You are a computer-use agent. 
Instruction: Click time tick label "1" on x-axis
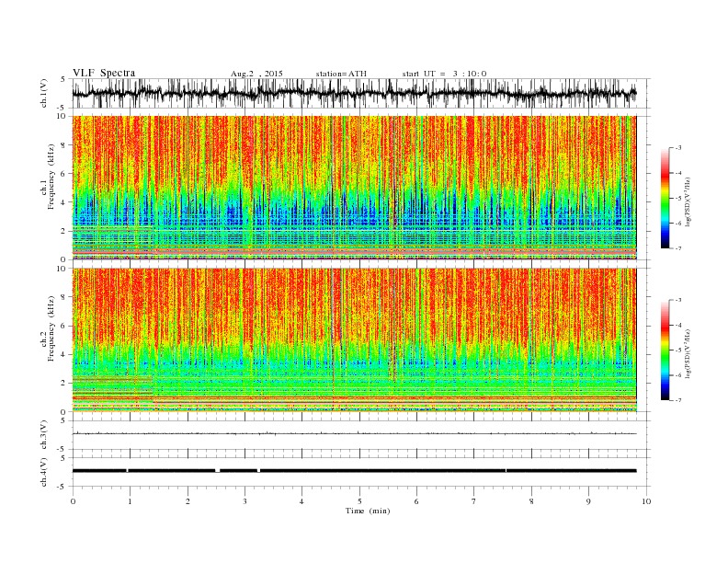click(130, 501)
